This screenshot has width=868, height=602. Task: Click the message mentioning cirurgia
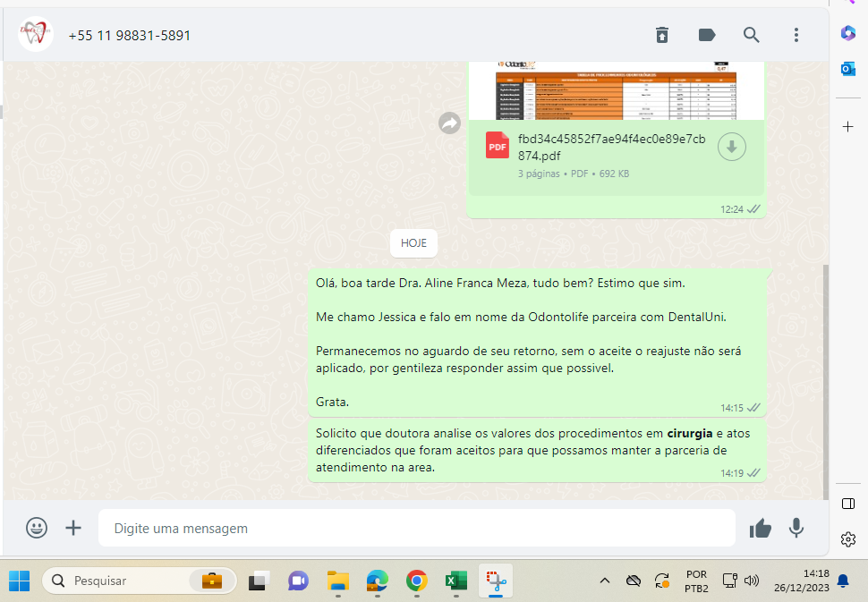point(537,451)
